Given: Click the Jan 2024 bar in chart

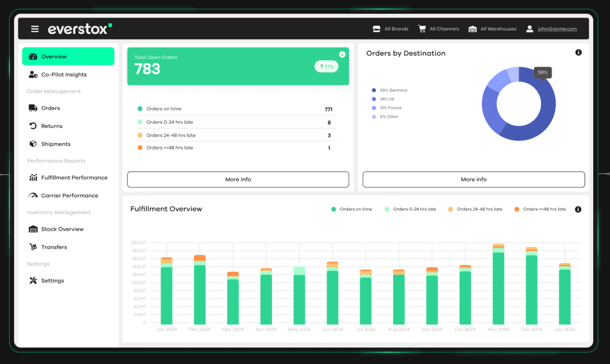Looking at the screenshot, I should point(167,291).
